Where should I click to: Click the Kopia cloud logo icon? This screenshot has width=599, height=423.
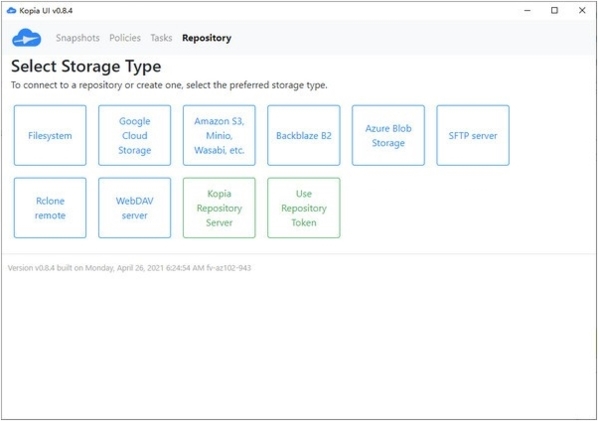[x=27, y=38]
